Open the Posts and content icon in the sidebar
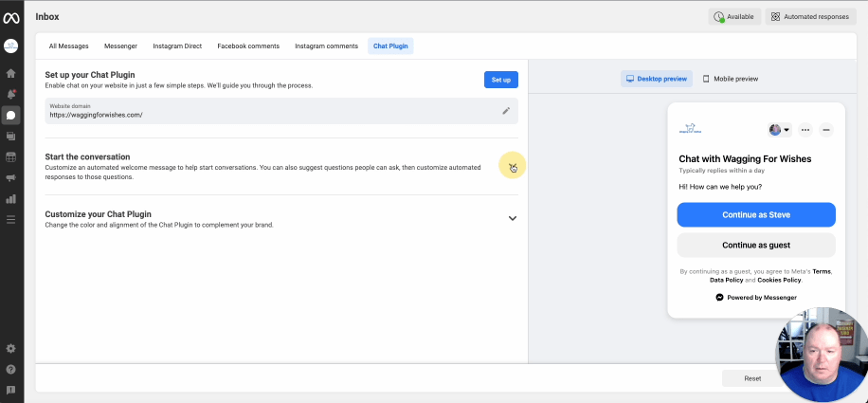The height and width of the screenshot is (403, 868). [x=11, y=137]
